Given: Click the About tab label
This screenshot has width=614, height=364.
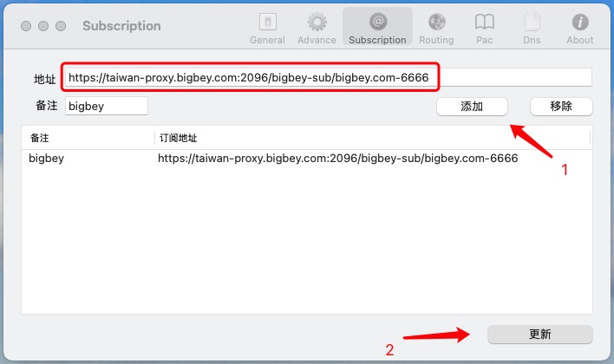Looking at the screenshot, I should (580, 40).
